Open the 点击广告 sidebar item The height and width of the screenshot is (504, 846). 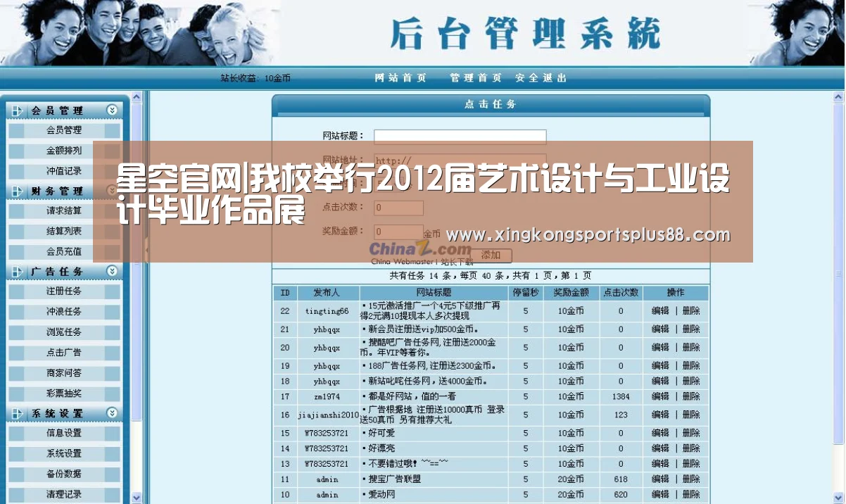64,353
